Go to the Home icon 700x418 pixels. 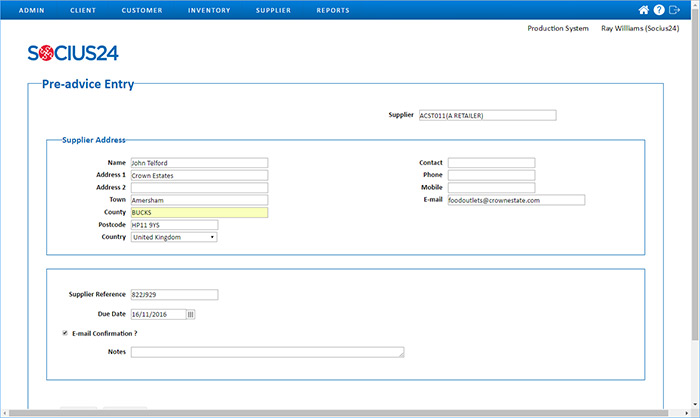coord(643,10)
